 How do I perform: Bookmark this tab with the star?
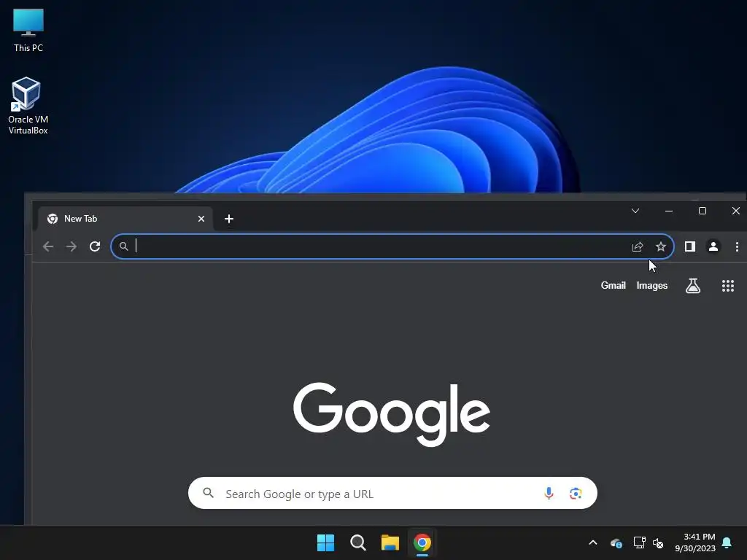[661, 246]
